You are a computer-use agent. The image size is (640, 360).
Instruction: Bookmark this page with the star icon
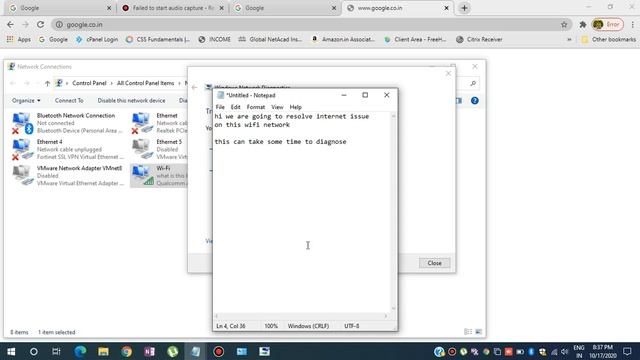(564, 24)
